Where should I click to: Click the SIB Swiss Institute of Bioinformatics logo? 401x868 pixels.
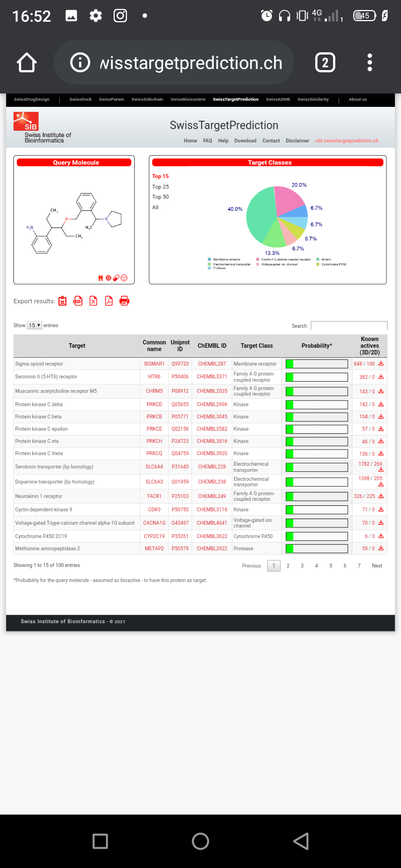tap(42, 127)
